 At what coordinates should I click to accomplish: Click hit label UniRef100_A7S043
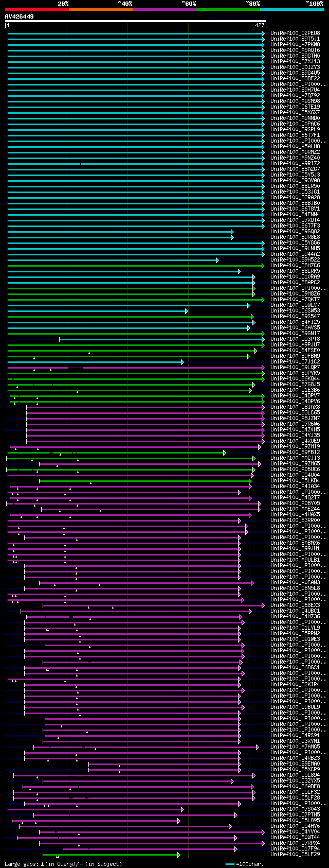click(x=295, y=809)
